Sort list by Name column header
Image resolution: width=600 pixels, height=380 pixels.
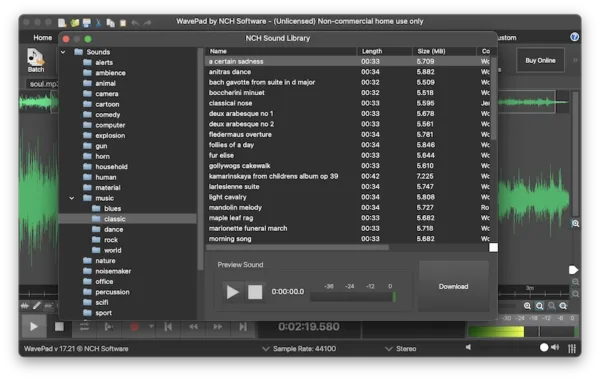[282, 51]
